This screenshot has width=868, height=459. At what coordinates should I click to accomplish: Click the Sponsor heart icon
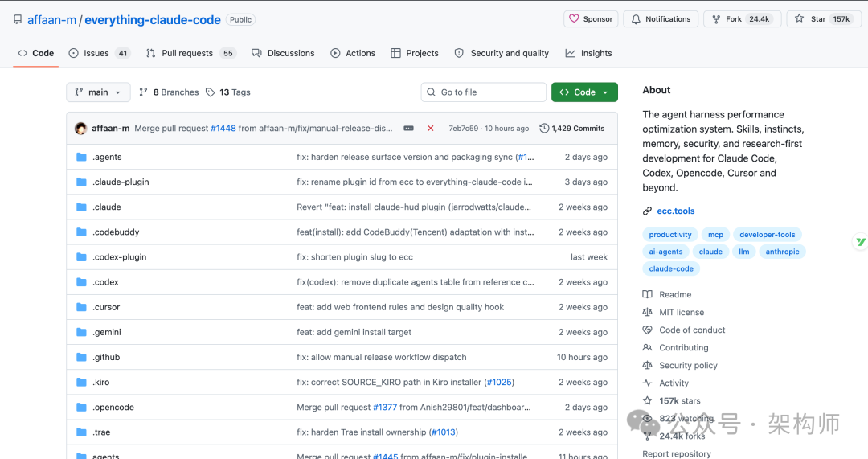coord(574,18)
